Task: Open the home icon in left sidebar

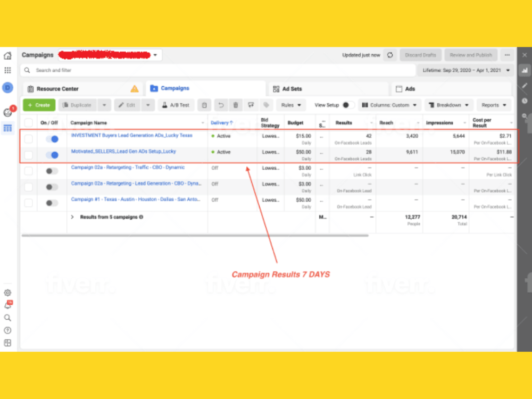Action: [7, 55]
